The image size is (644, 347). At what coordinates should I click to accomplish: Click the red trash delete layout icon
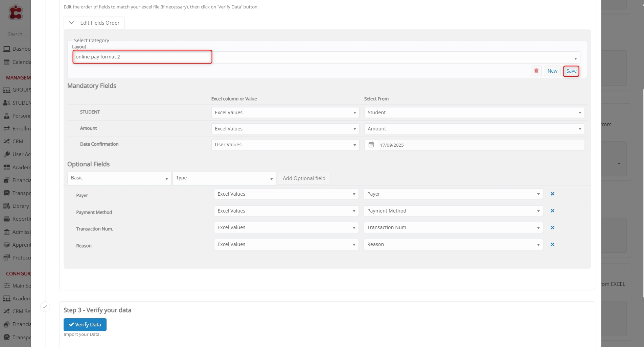(x=536, y=71)
